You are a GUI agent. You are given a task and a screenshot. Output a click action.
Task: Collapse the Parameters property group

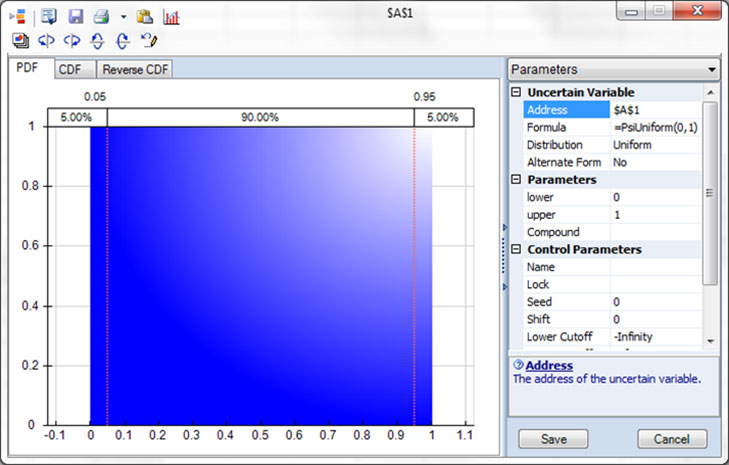516,180
